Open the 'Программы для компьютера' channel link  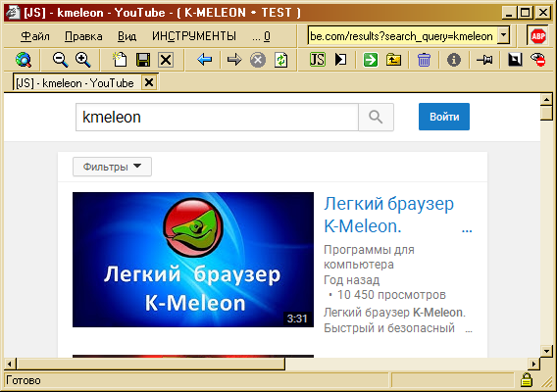click(x=369, y=257)
